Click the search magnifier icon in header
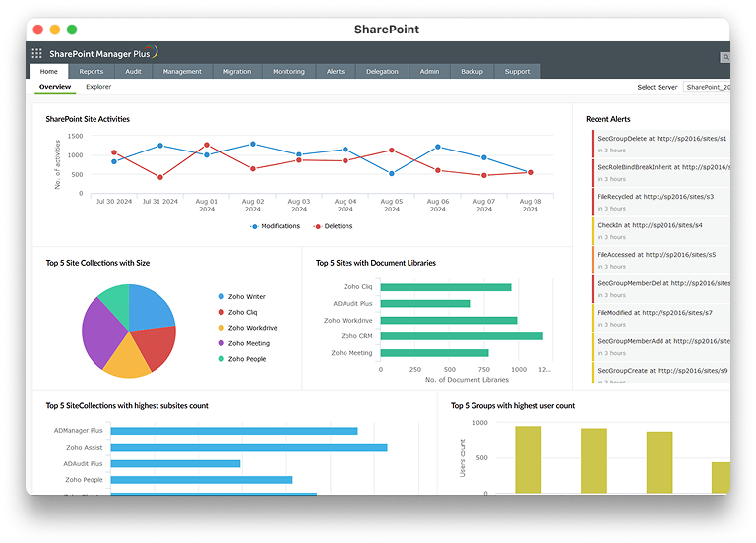This screenshot has width=756, height=543. pyautogui.click(x=725, y=57)
